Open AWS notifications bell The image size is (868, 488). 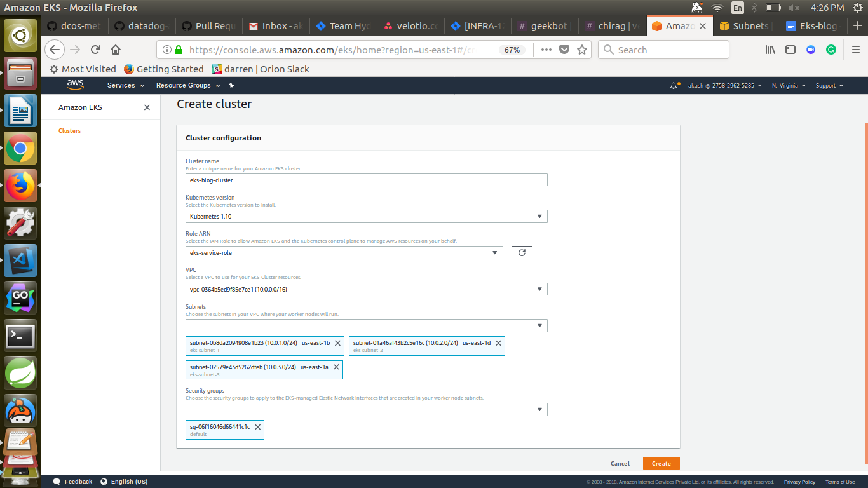pos(675,85)
